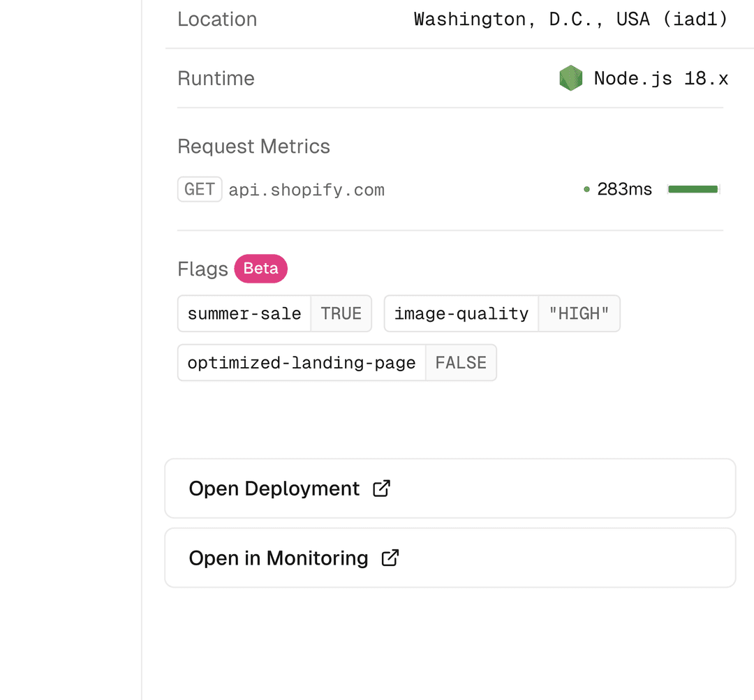Expand the Runtime details row
The image size is (754, 700).
[x=216, y=78]
